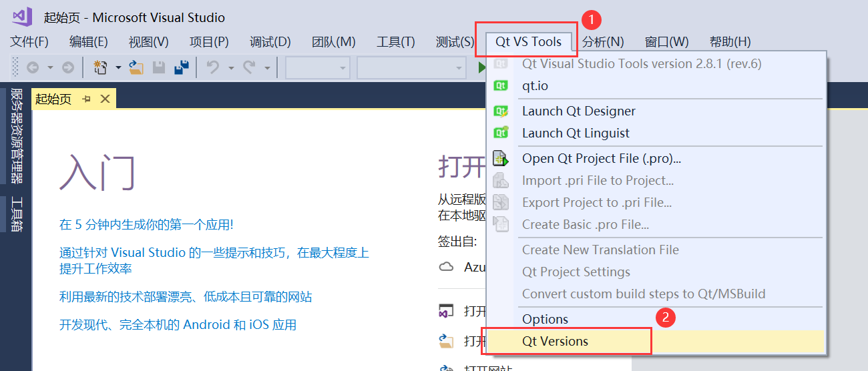Image resolution: width=868 pixels, height=371 pixels.
Task: Click Qt Visual Studio Tools version entry
Action: (656, 64)
